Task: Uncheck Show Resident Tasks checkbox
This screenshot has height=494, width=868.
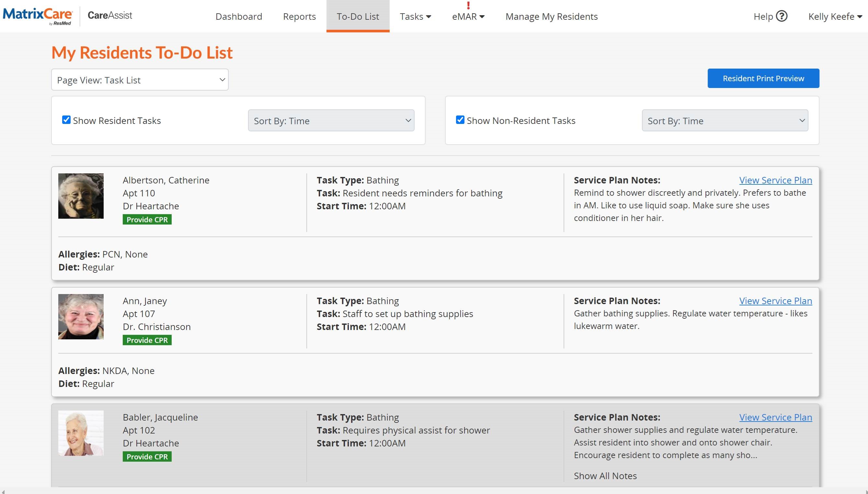Action: (66, 120)
